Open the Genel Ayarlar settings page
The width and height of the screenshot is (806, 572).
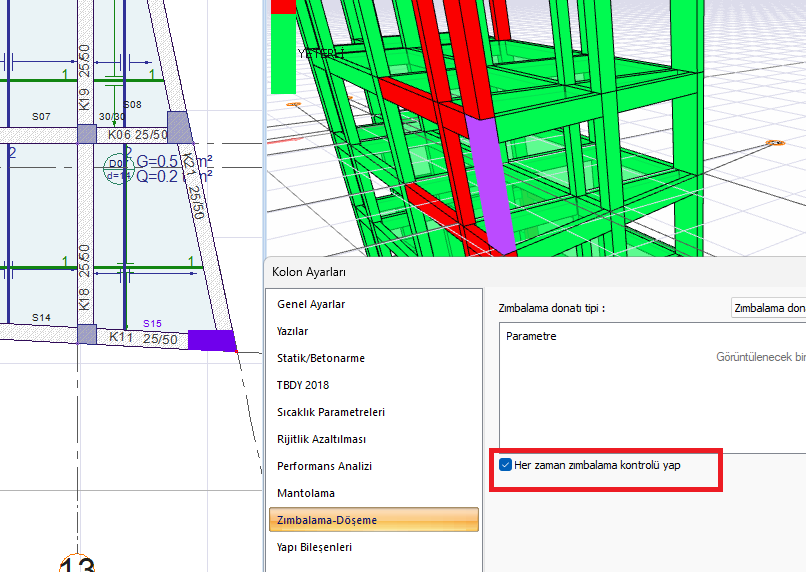click(x=311, y=304)
